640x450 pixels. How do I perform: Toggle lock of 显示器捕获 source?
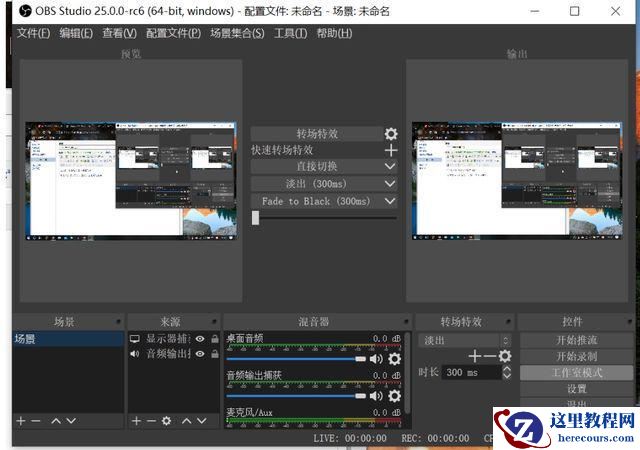(x=215, y=339)
